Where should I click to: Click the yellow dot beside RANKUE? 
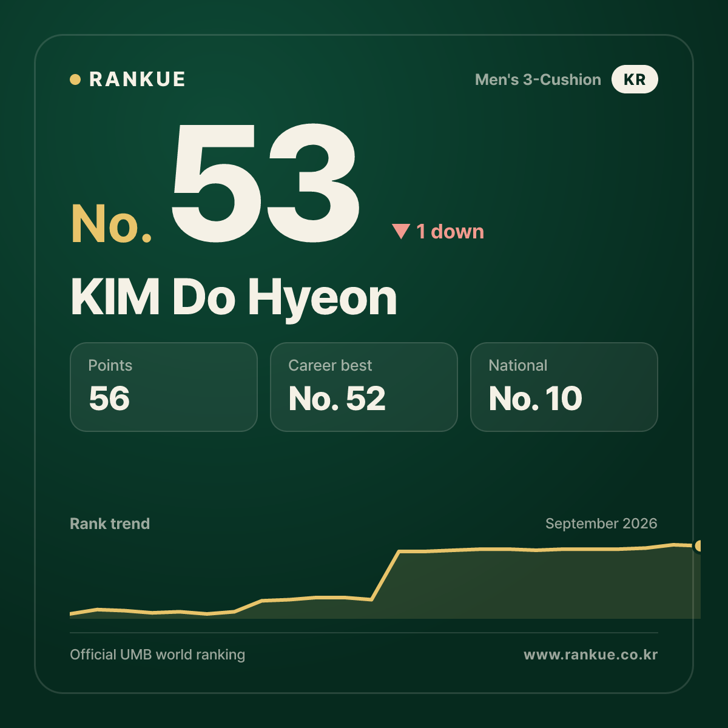pos(75,79)
